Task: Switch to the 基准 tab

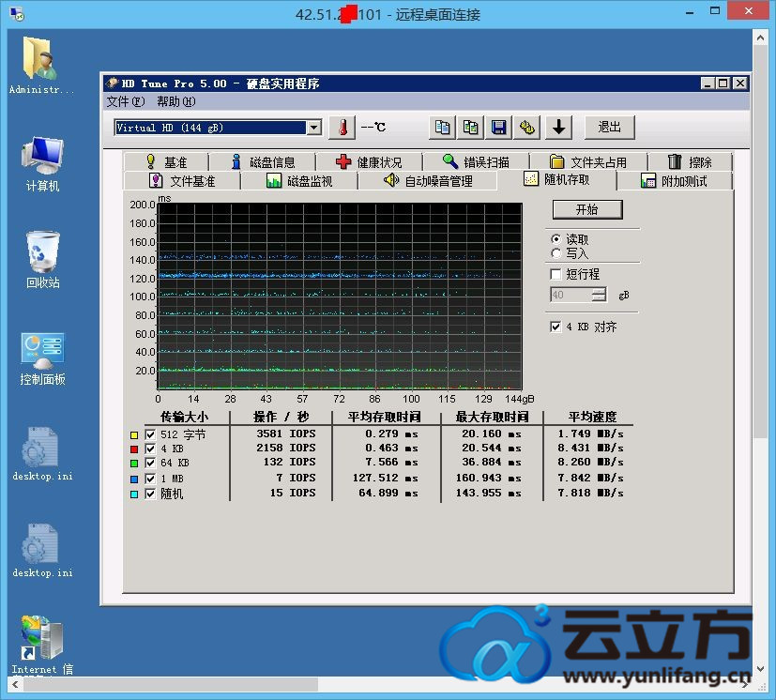Action: coord(166,162)
